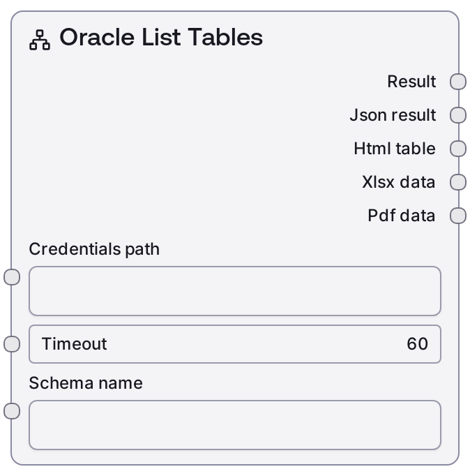Click the Html table output socket

click(457, 149)
